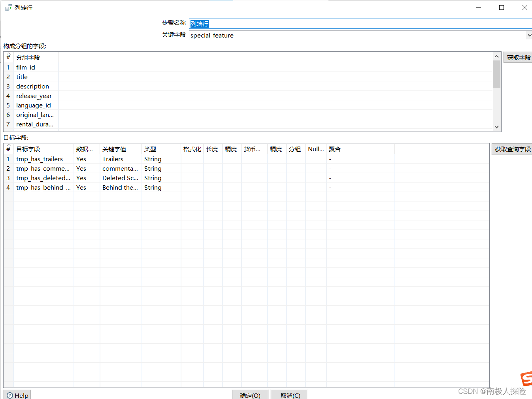The height and width of the screenshot is (399, 532).
Task: Click the Null... column header
Action: click(x=316, y=149)
